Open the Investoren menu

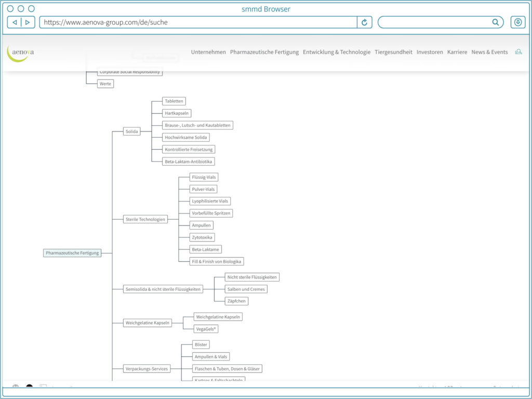point(430,52)
